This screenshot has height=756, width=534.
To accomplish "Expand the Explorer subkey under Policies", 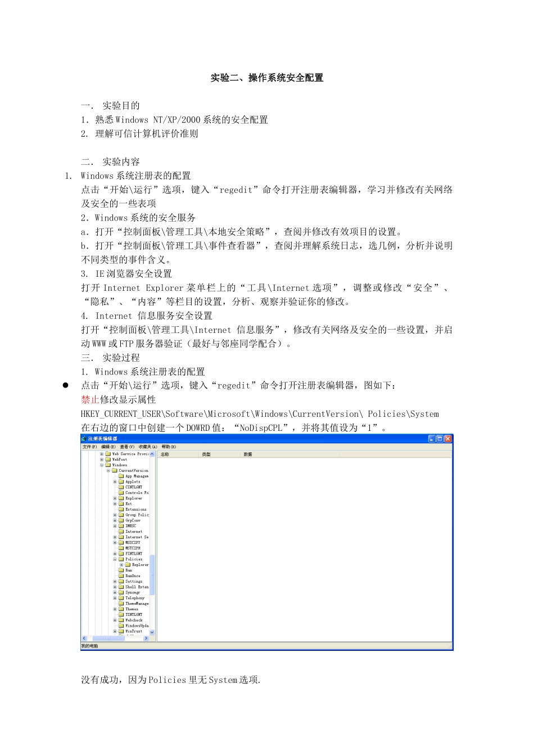I will (x=122, y=565).
